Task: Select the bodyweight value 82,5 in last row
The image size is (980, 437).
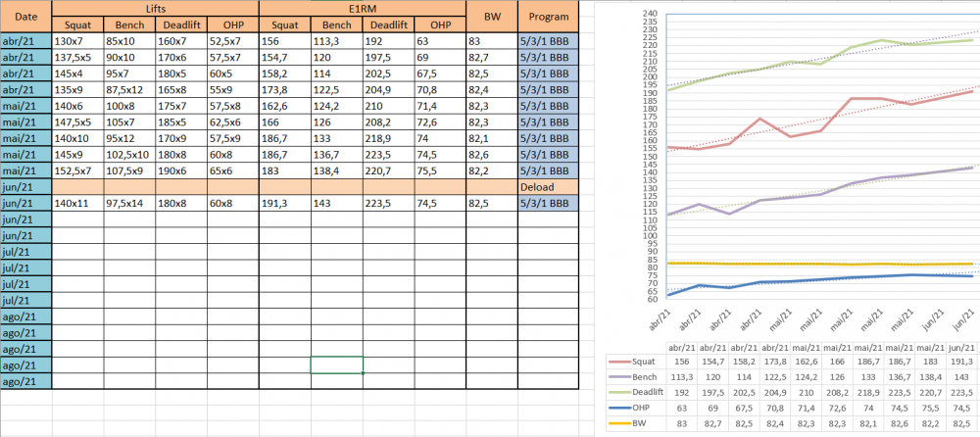Action: tap(492, 203)
